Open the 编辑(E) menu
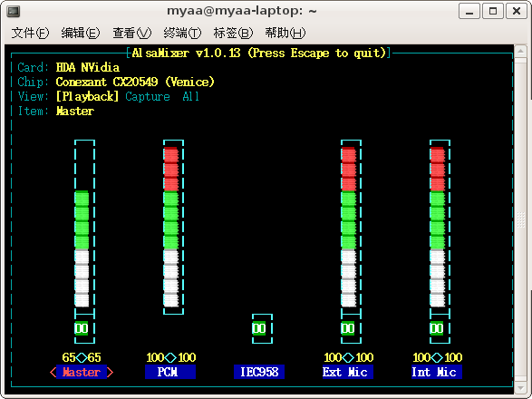The image size is (532, 399). click(x=81, y=33)
